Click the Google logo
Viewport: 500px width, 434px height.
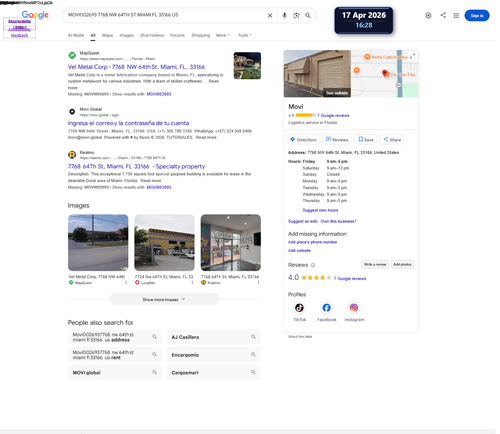[x=35, y=15]
